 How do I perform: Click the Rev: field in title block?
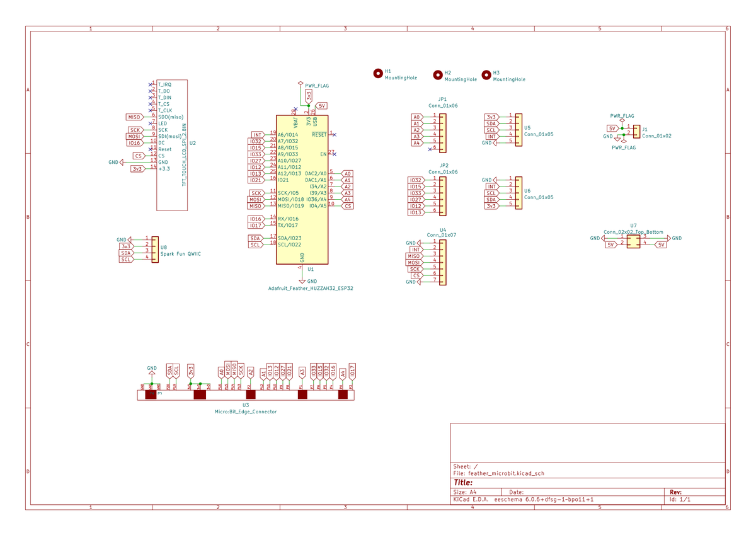coord(675,492)
